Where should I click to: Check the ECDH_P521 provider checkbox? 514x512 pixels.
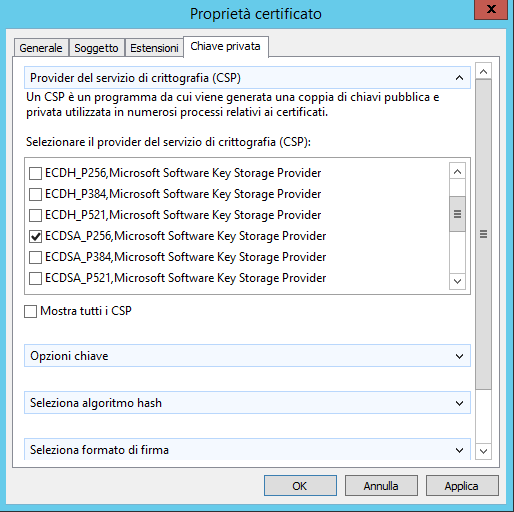(x=35, y=215)
